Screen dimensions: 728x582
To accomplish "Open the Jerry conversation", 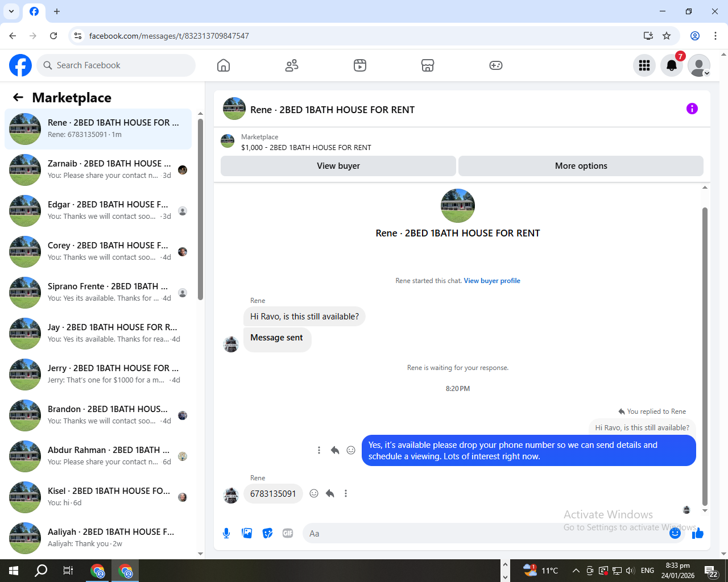I will pos(98,375).
